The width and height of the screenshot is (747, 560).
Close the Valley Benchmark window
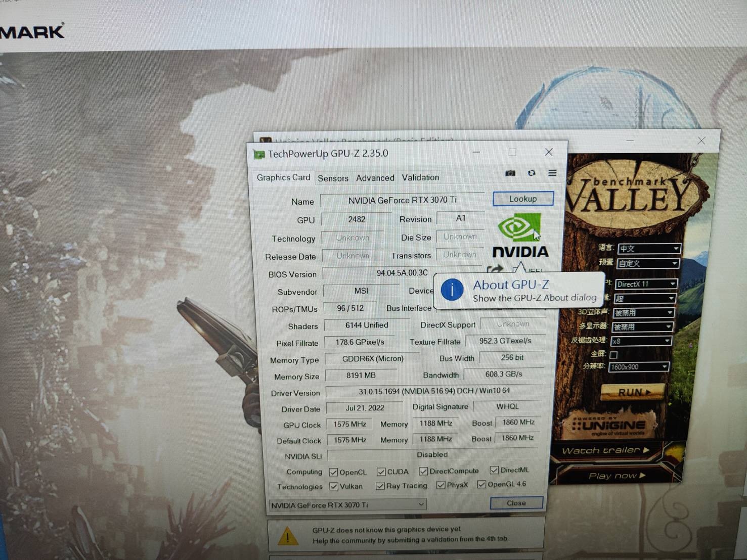pyautogui.click(x=701, y=141)
